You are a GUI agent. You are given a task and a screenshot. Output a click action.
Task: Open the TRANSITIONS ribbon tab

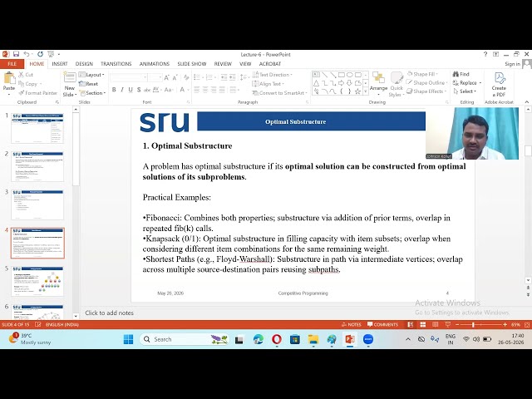(116, 64)
